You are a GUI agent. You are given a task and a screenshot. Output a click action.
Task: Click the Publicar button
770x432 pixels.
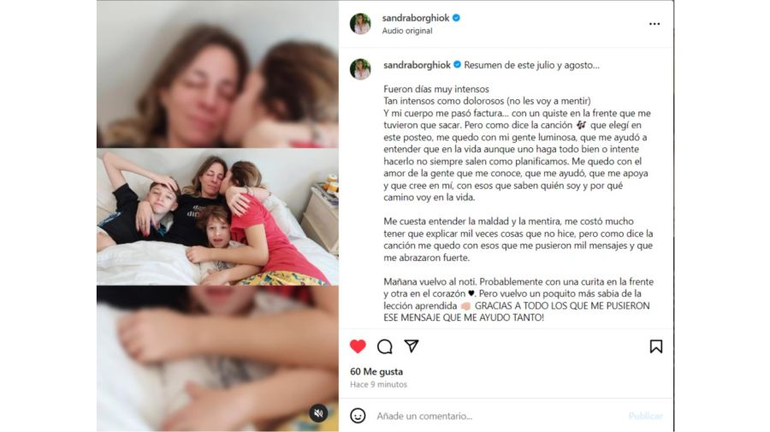(x=646, y=416)
